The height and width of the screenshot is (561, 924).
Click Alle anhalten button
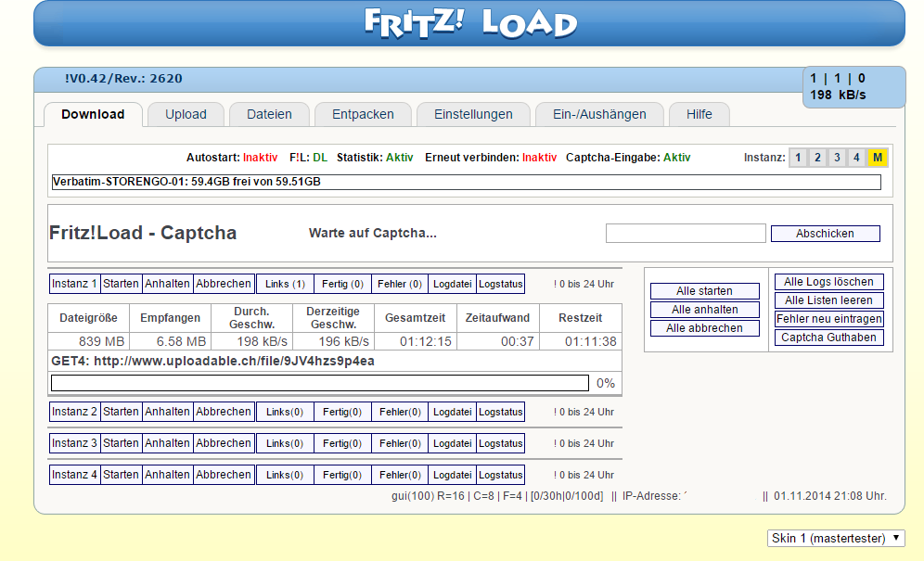coord(705,310)
